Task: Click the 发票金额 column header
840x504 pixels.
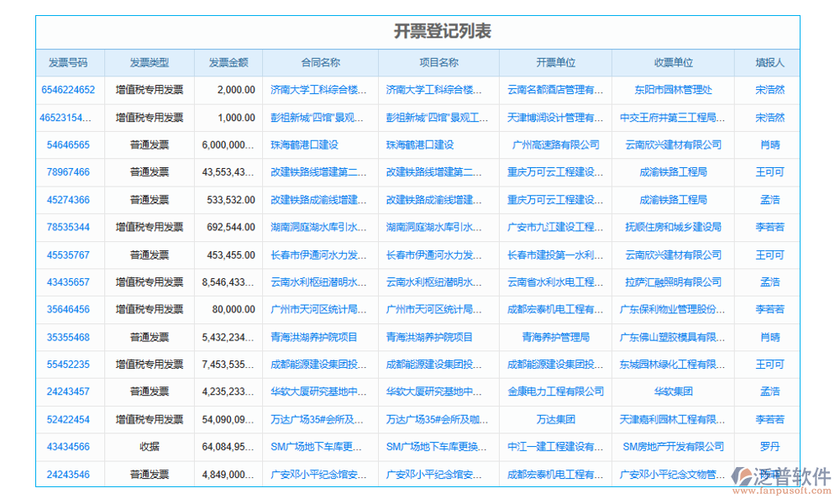Action: pyautogui.click(x=227, y=63)
